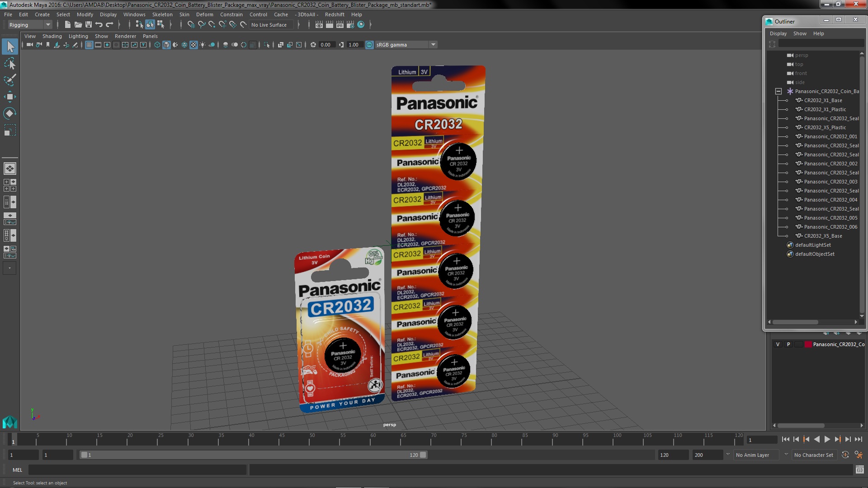The width and height of the screenshot is (868, 488).
Task: Go to the start of playback range
Action: [x=785, y=439]
